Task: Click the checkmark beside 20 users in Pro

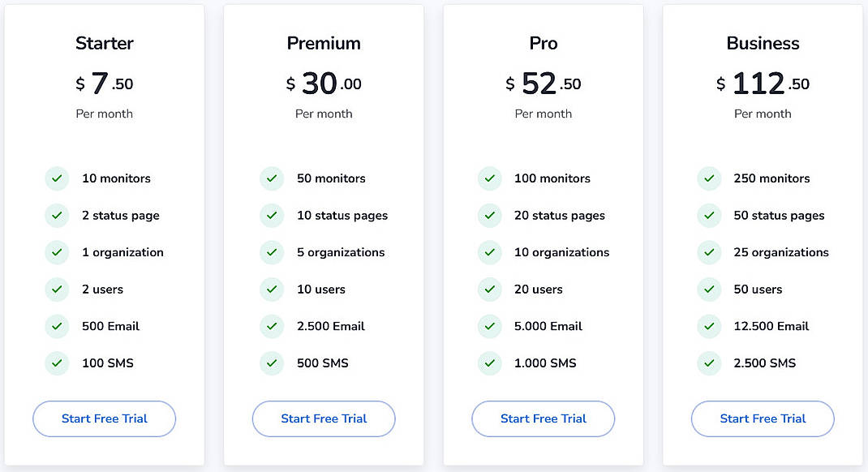Action: (491, 290)
